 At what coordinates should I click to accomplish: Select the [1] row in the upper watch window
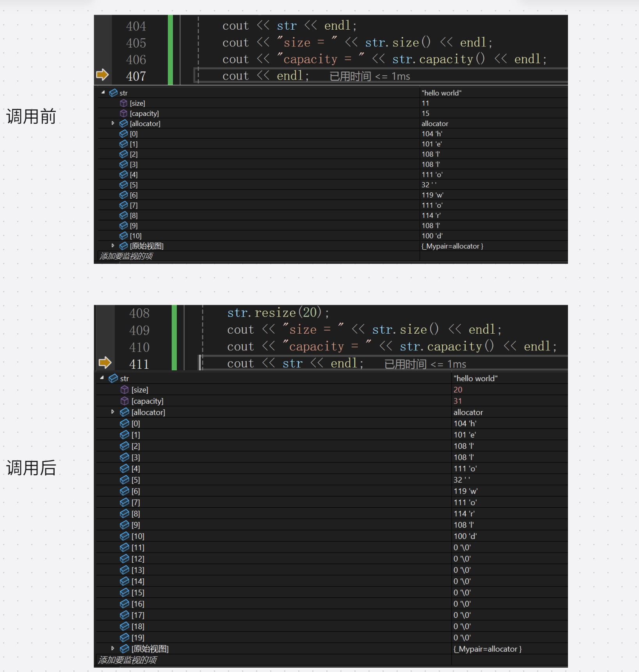pos(332,144)
